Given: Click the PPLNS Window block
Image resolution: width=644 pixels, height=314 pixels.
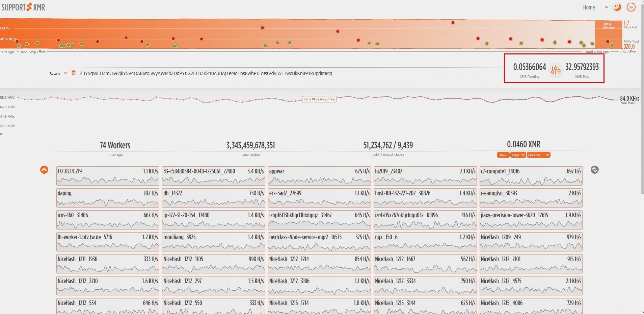Looking at the screenshot, I should pos(609,34).
